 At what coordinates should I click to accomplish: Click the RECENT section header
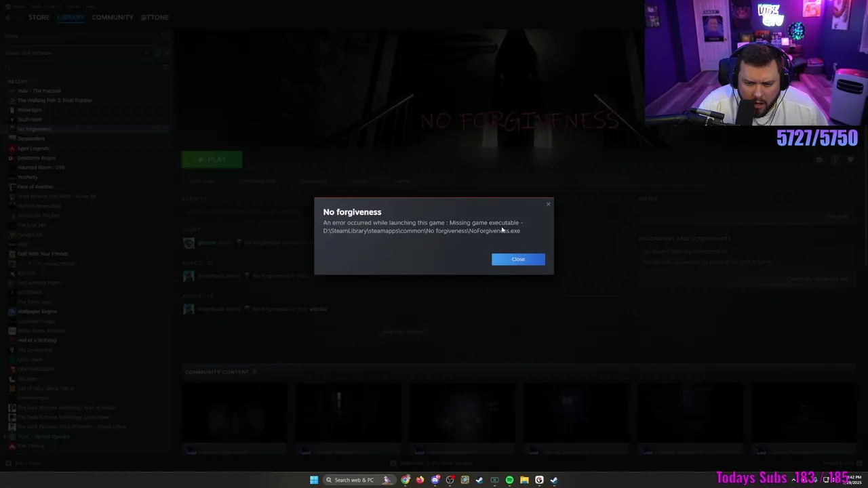tap(18, 81)
